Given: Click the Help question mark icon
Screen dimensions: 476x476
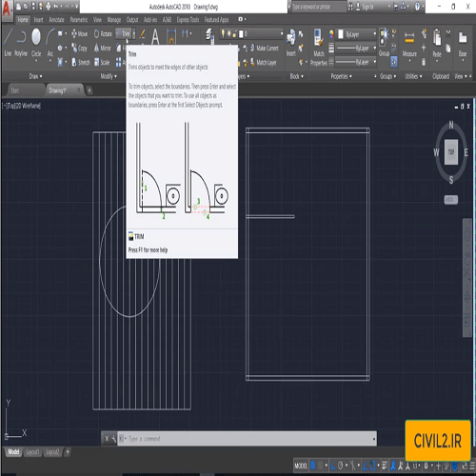Looking at the screenshot, I should [x=418, y=7].
